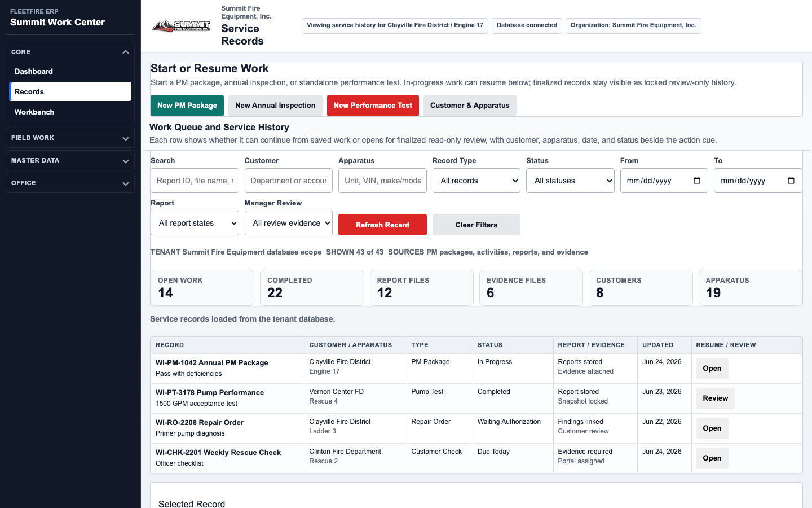This screenshot has height=508, width=812.
Task: Open calendar picker in From date field
Action: click(x=697, y=181)
